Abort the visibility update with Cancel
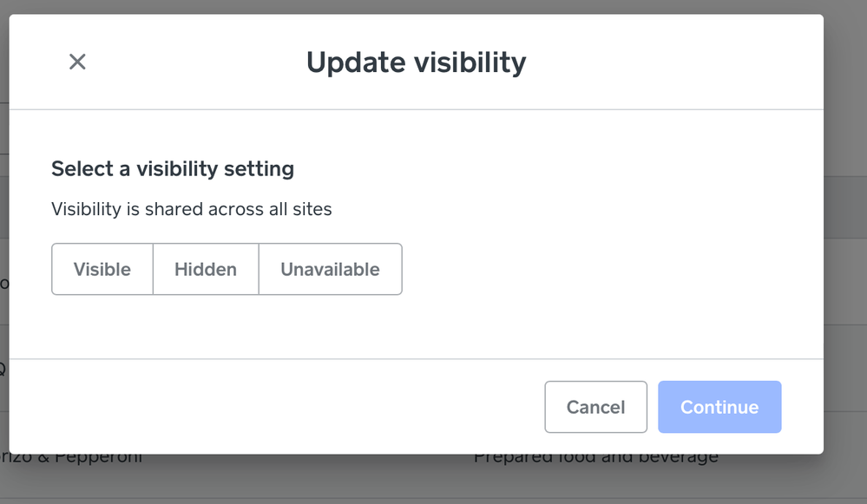The image size is (867, 504). (x=595, y=407)
